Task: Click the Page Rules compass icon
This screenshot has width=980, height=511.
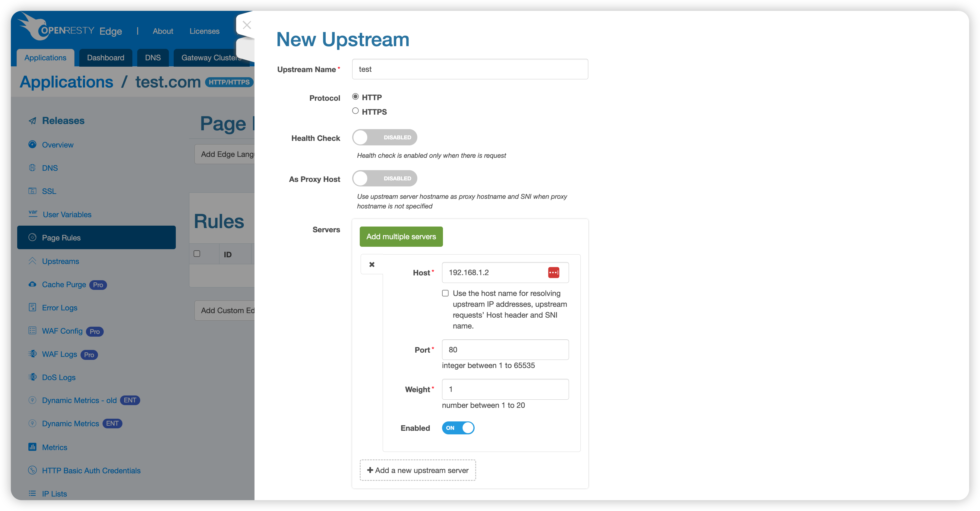Action: [x=32, y=237]
